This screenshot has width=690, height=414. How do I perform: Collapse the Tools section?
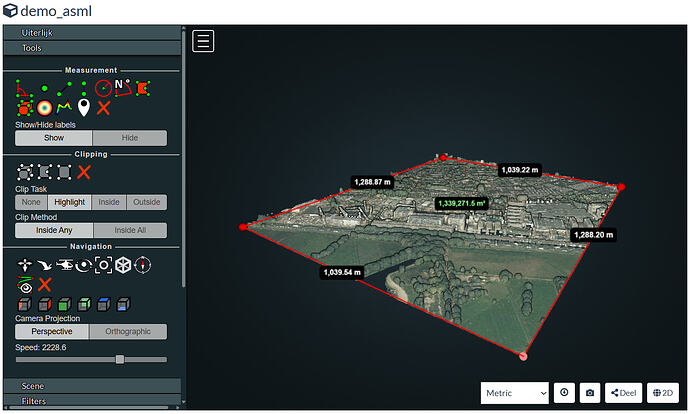tap(92, 48)
